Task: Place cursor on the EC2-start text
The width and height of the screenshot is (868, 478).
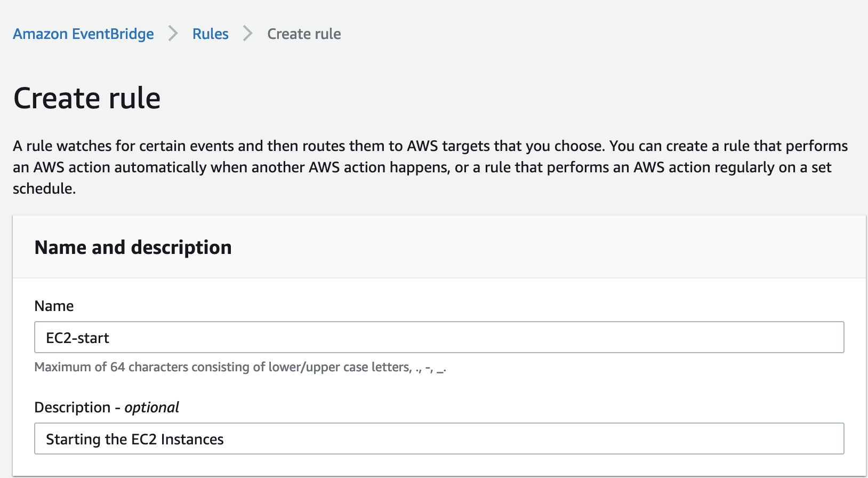Action: click(x=78, y=338)
